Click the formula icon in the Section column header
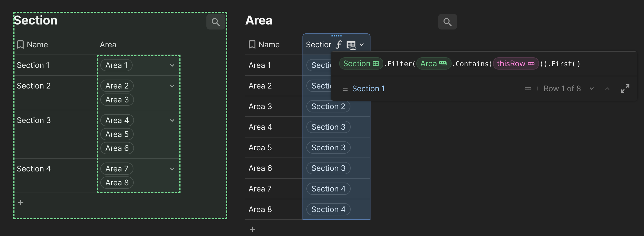This screenshot has height=236, width=644. (x=338, y=45)
